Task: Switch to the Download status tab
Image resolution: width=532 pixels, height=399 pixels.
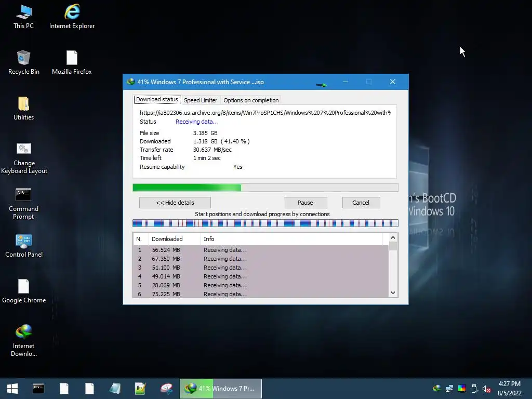Action: tap(157, 99)
